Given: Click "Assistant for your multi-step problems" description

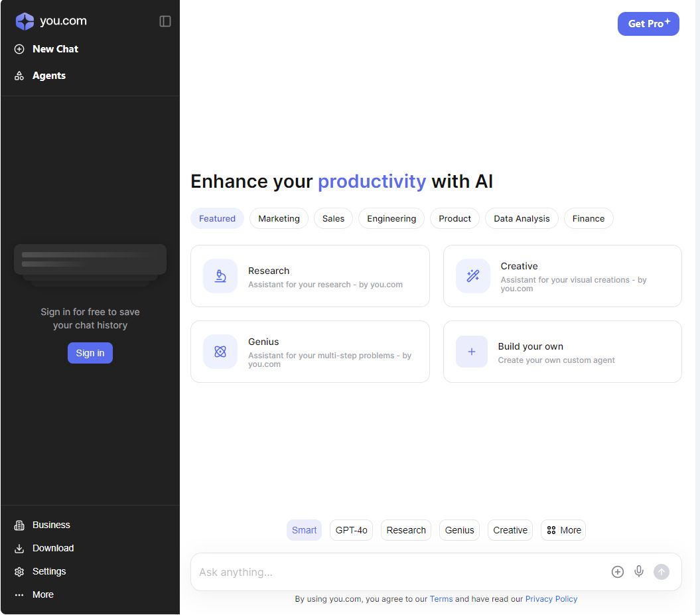Looking at the screenshot, I should point(330,360).
